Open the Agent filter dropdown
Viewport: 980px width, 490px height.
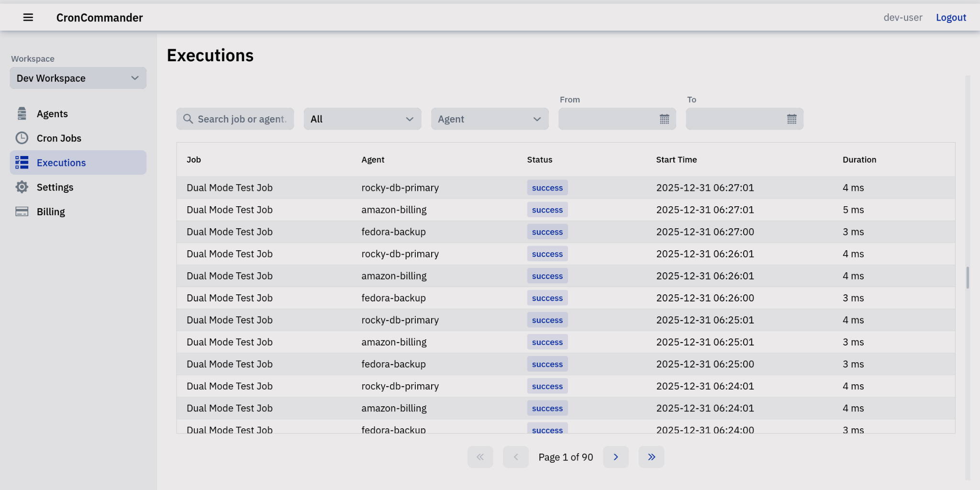coord(489,119)
